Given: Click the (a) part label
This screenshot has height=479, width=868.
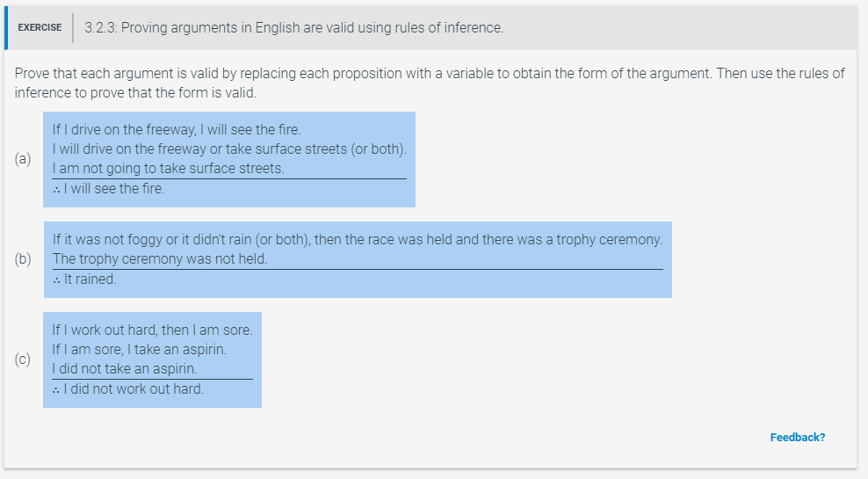Looking at the screenshot, I should coord(23,159).
